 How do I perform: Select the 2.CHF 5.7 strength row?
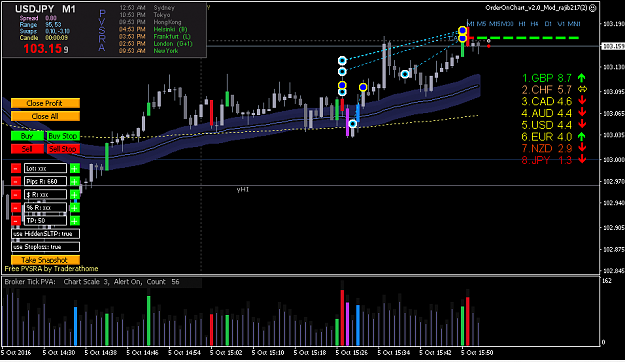[x=554, y=89]
